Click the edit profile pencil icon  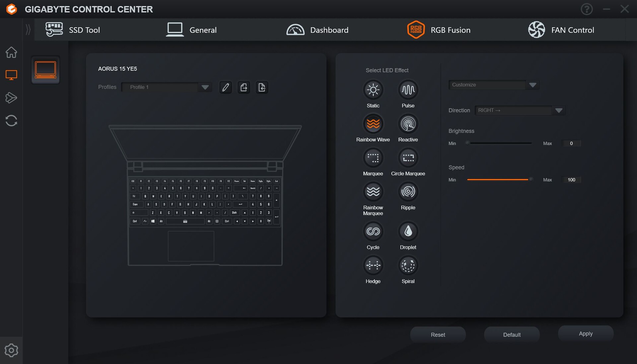[x=226, y=87]
